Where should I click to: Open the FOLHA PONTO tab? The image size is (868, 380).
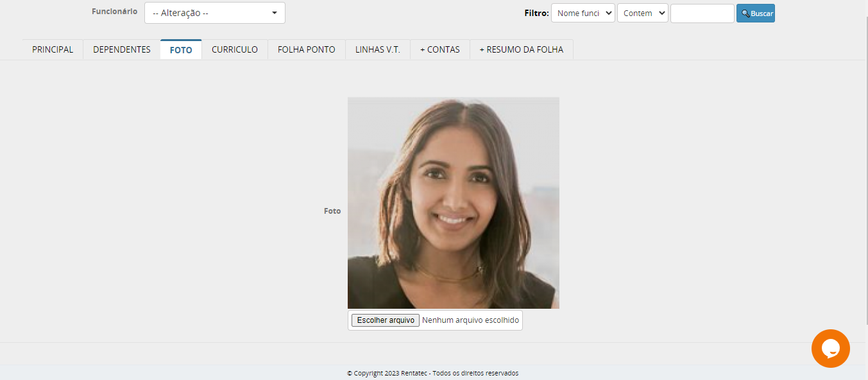click(306, 49)
